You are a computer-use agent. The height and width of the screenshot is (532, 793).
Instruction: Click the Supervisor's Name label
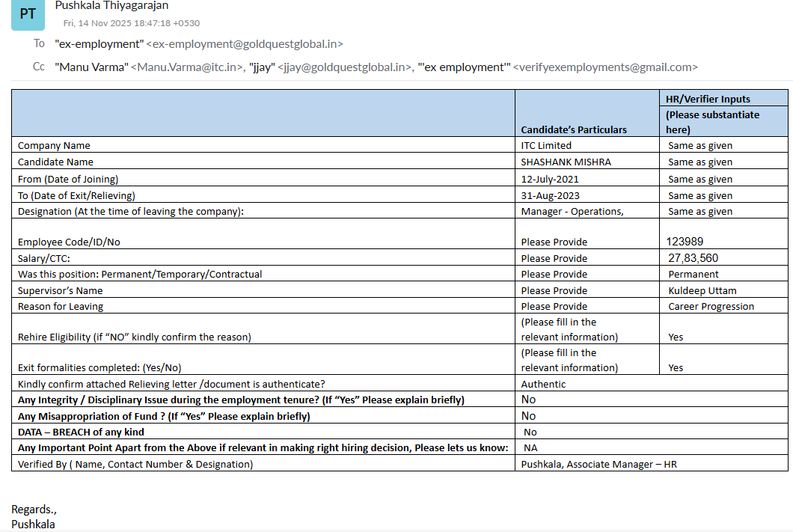coord(60,291)
